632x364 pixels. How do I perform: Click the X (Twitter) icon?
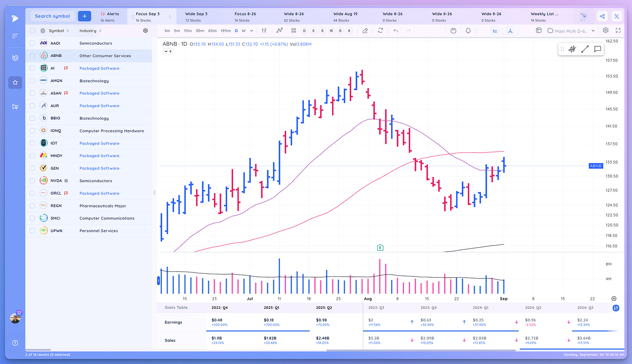click(617, 16)
